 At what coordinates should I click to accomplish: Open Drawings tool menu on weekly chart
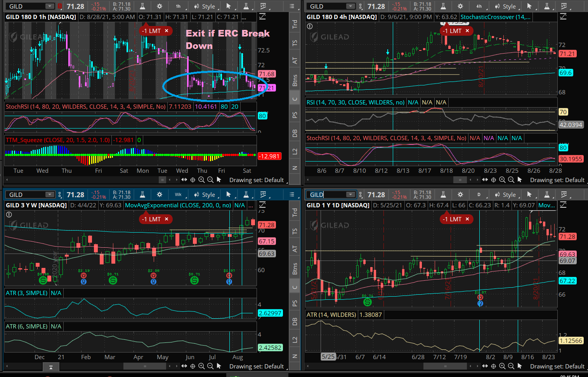(x=264, y=195)
